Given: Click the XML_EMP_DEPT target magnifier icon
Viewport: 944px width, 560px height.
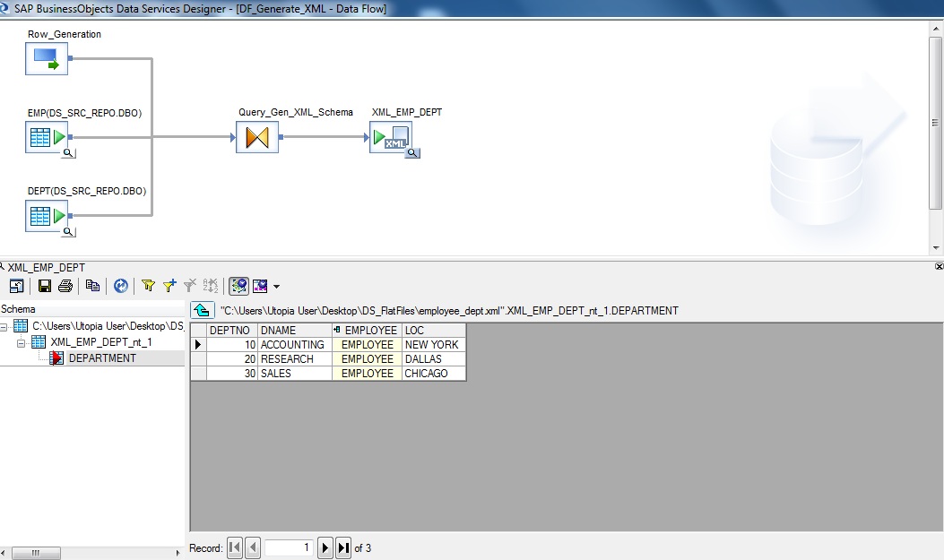Looking at the screenshot, I should tap(412, 153).
